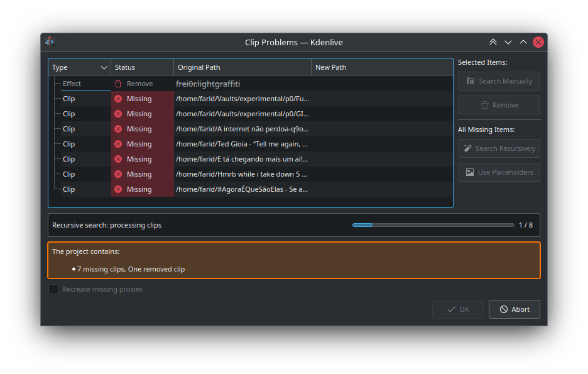The height and width of the screenshot is (374, 588).
Task: Click the Search Manually button
Action: point(499,81)
